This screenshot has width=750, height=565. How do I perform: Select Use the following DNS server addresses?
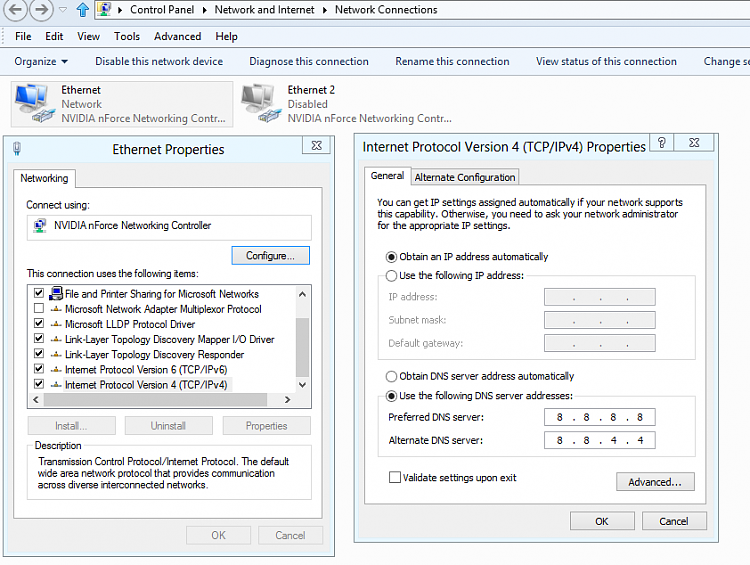point(391,396)
